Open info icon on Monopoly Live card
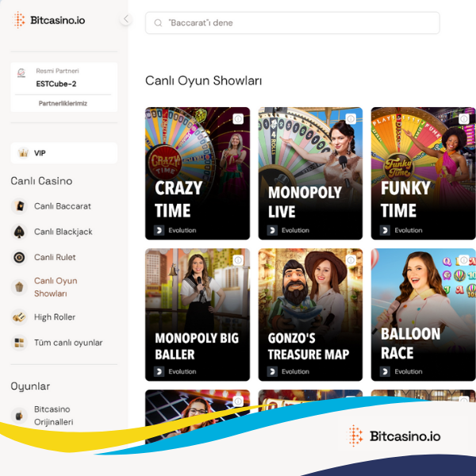This screenshot has height=476, width=476. click(x=351, y=119)
